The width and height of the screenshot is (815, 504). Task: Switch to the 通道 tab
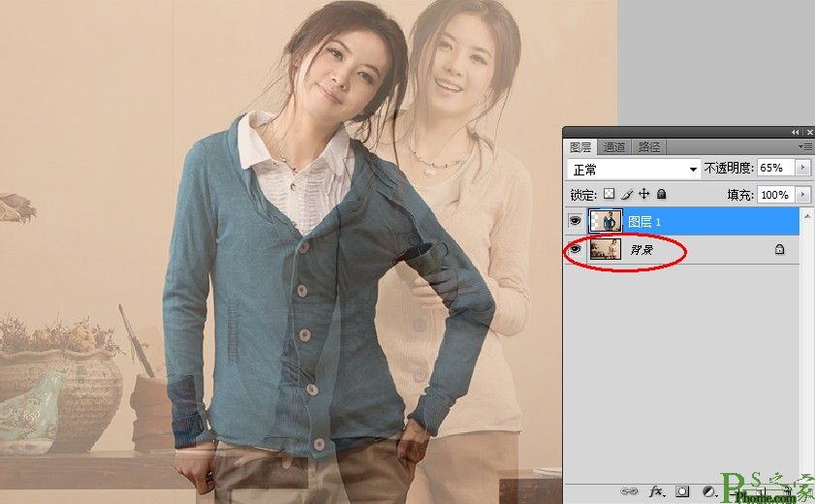[613, 147]
